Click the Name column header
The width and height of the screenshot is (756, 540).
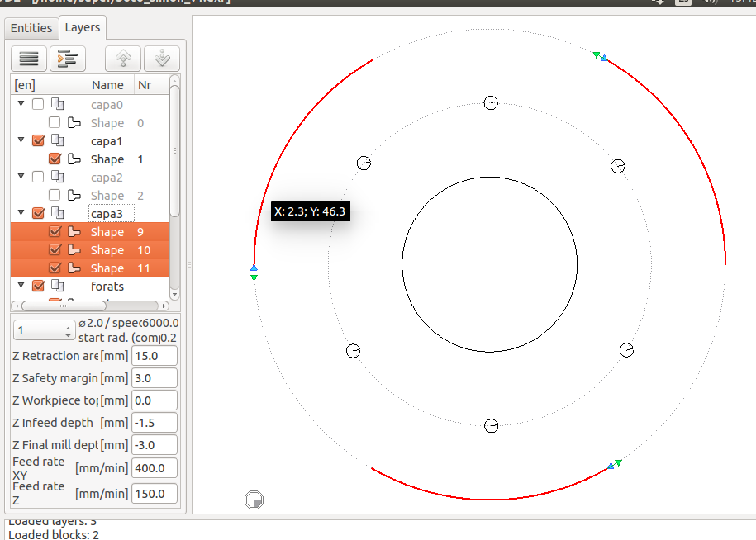point(108,85)
